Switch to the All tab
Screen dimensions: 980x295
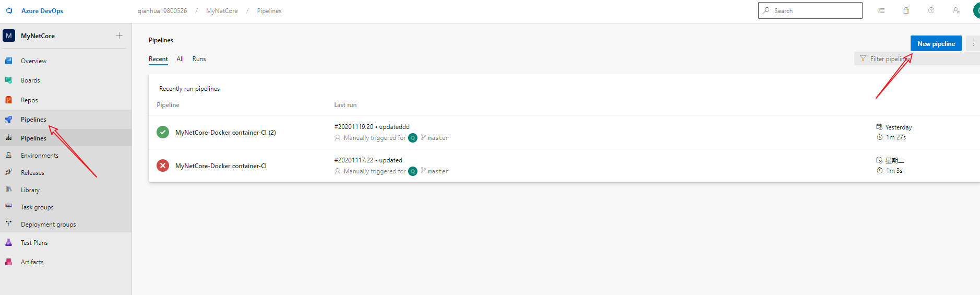click(x=180, y=59)
